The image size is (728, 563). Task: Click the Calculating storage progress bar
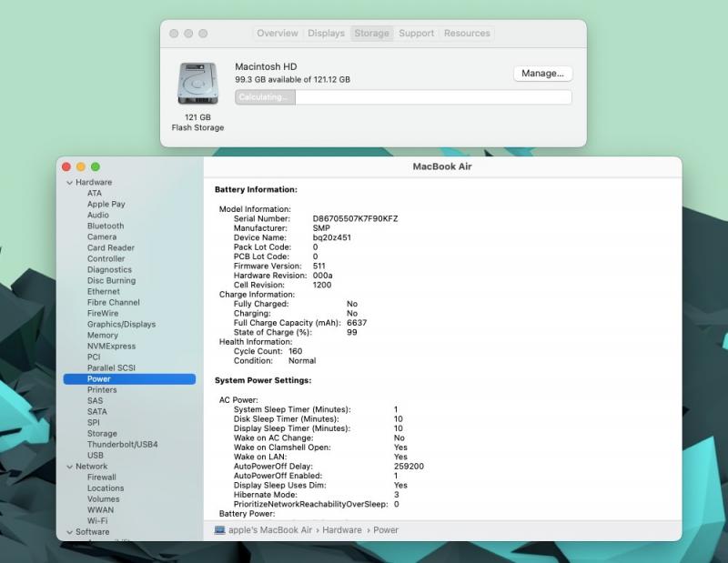[x=403, y=97]
